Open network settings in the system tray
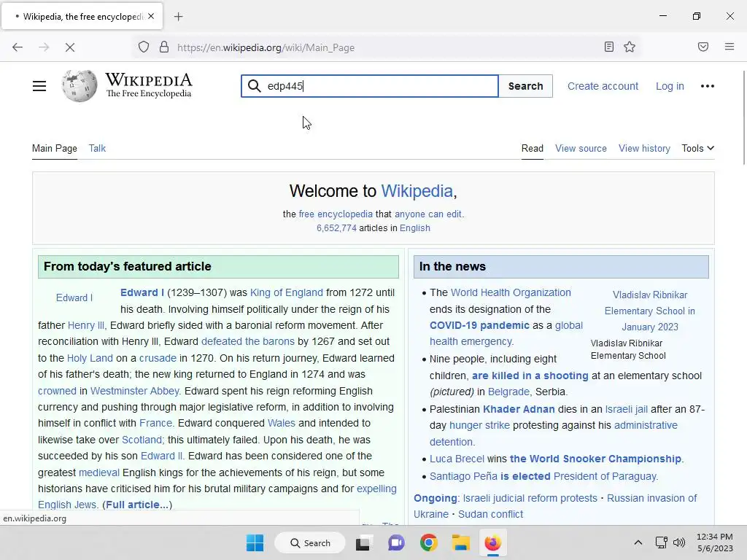Image resolution: width=747 pixels, height=560 pixels. coord(661,542)
